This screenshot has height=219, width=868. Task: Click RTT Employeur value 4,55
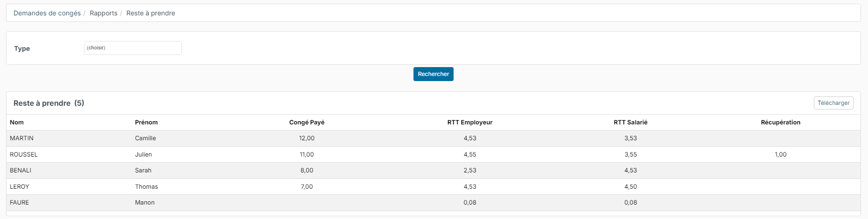470,155
